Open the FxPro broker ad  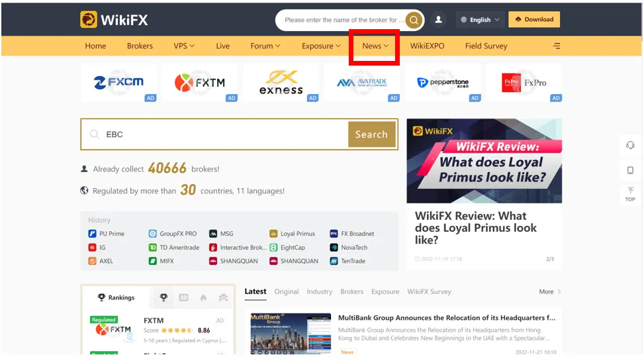(x=524, y=83)
